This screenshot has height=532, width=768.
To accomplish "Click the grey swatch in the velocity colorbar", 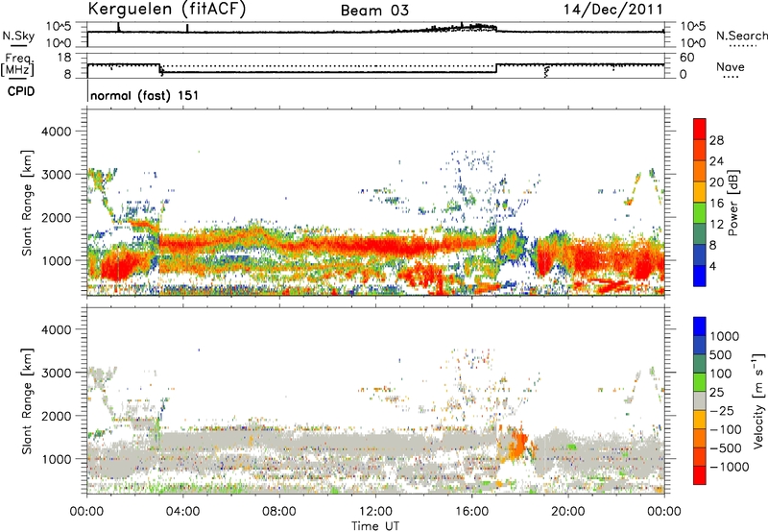I will click(700, 400).
